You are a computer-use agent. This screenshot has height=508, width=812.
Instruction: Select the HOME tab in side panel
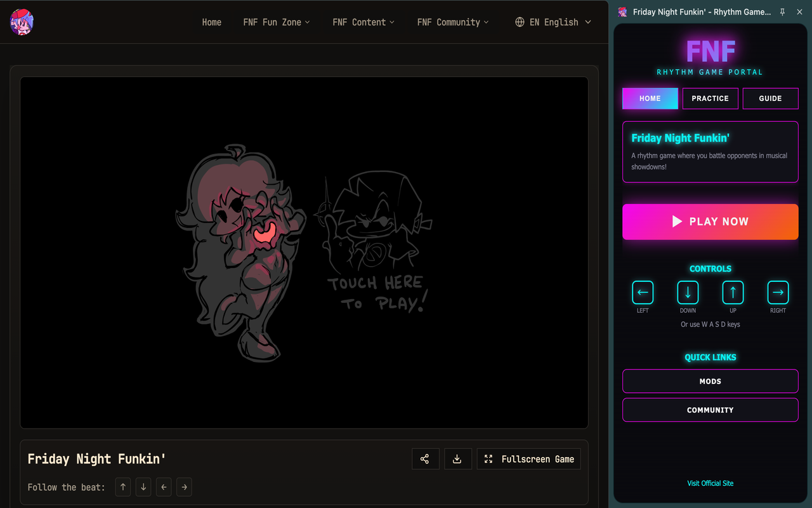point(650,98)
